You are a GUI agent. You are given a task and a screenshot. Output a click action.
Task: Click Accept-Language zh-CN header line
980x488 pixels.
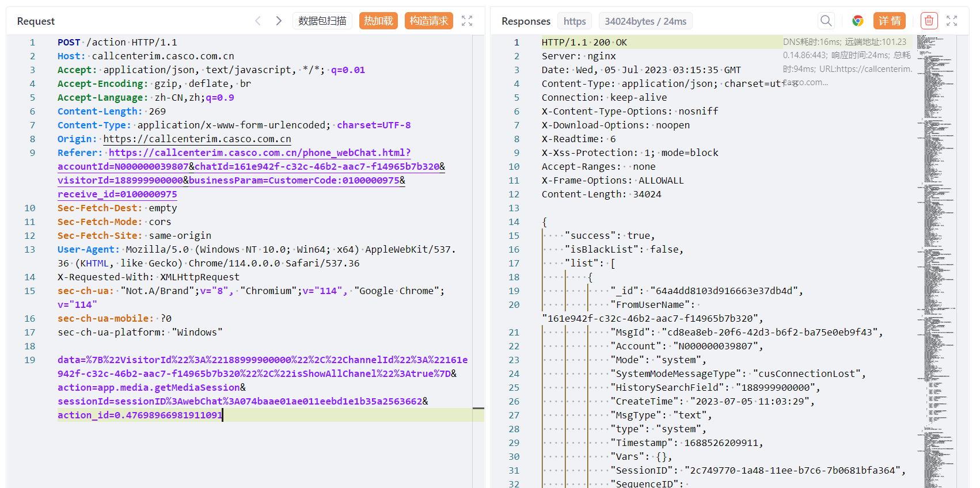click(146, 97)
